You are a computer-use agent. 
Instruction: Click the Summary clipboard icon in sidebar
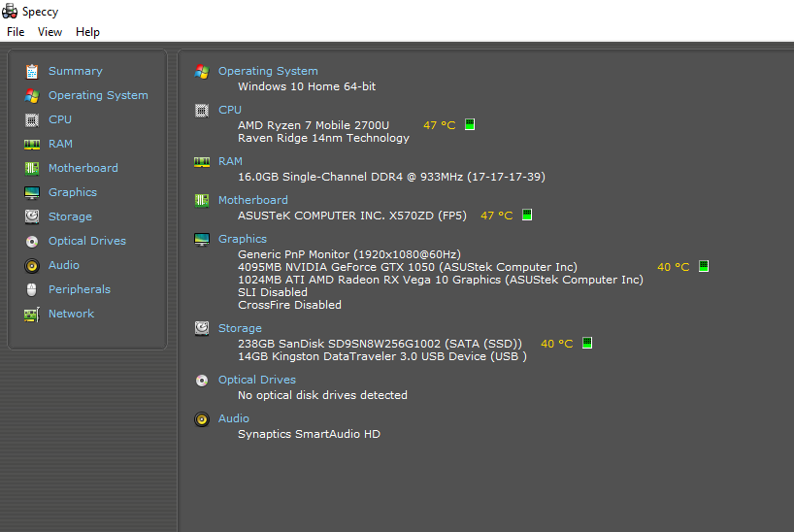coord(32,72)
